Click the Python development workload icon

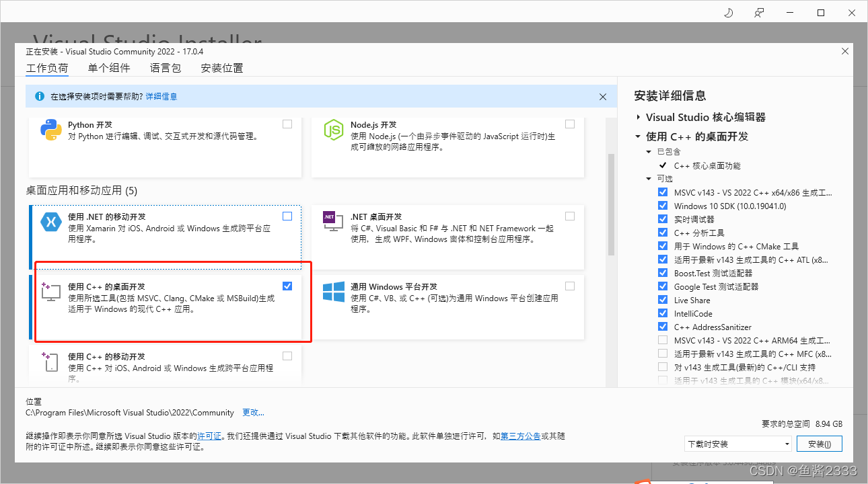click(51, 130)
